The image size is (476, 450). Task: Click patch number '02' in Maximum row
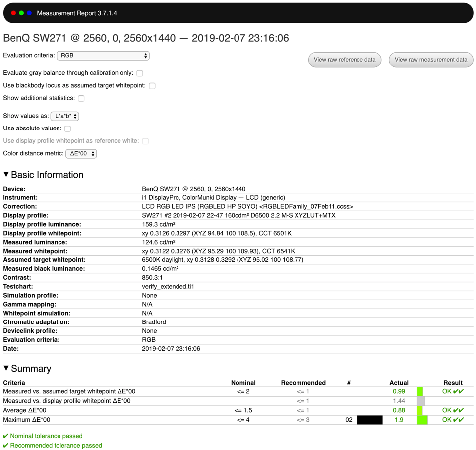point(349,420)
